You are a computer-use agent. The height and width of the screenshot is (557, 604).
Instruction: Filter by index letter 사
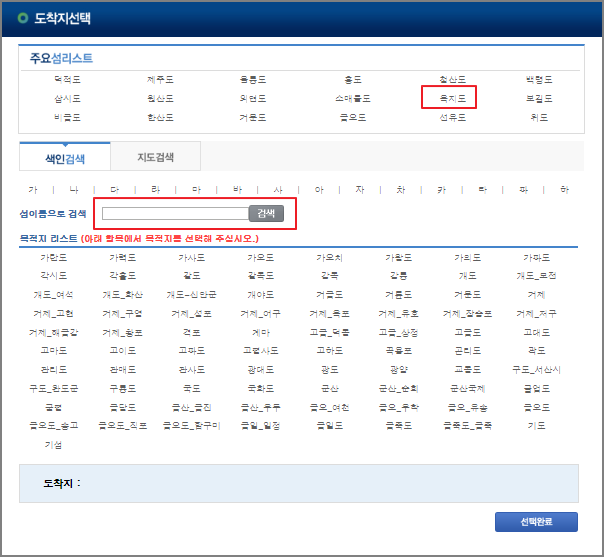pyautogui.click(x=278, y=190)
